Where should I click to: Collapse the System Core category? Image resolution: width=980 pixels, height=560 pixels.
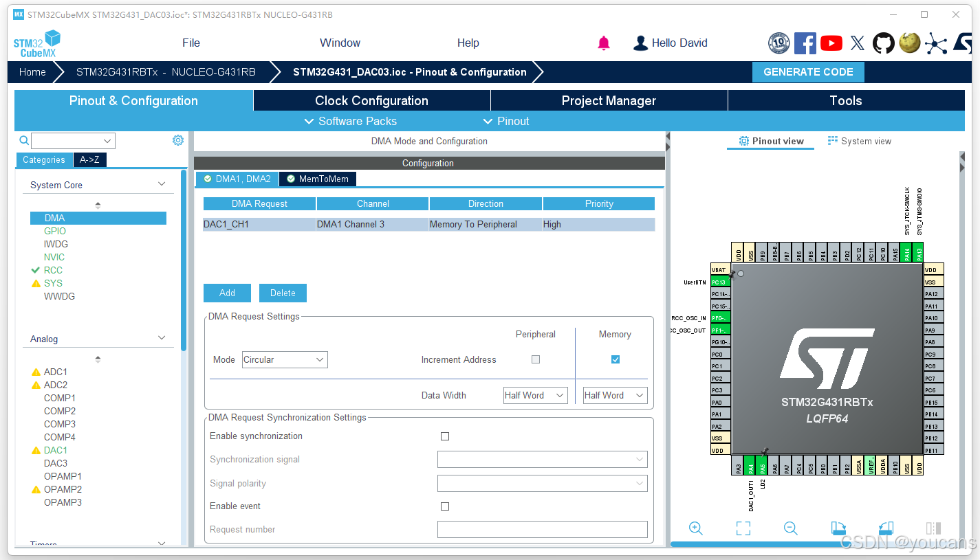(162, 184)
